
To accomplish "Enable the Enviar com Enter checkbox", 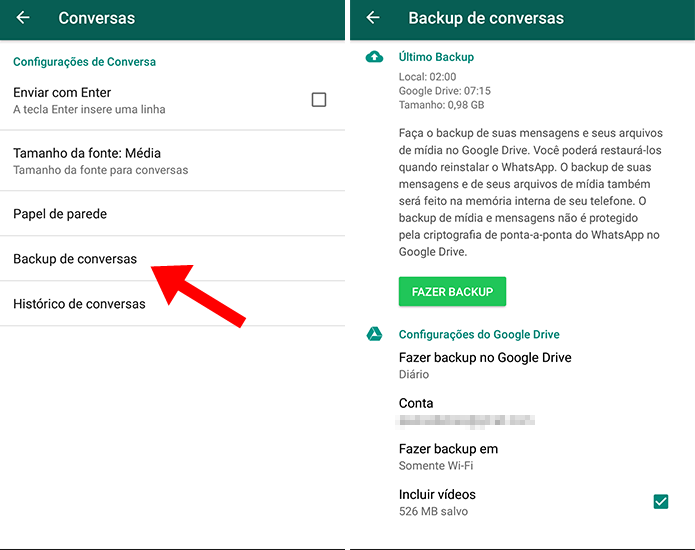I will pyautogui.click(x=319, y=100).
